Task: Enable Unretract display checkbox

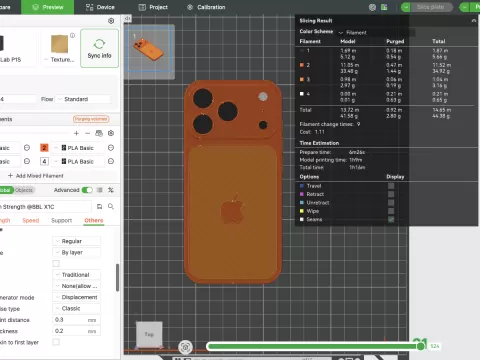Action: click(391, 203)
